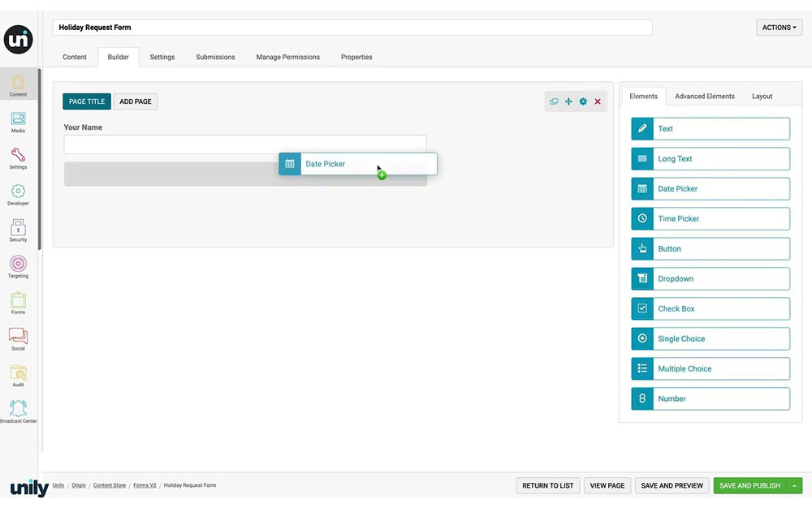This screenshot has height=508, width=812.
Task: Click the Add Page button
Action: pyautogui.click(x=136, y=101)
